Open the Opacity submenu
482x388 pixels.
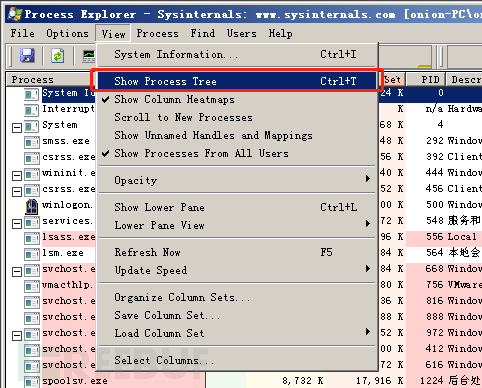(237, 180)
